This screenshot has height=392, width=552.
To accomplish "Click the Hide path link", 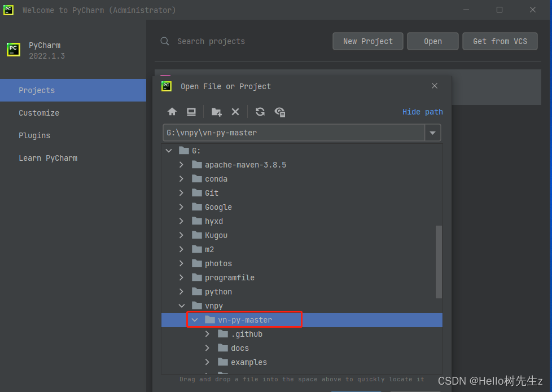I will tap(422, 112).
